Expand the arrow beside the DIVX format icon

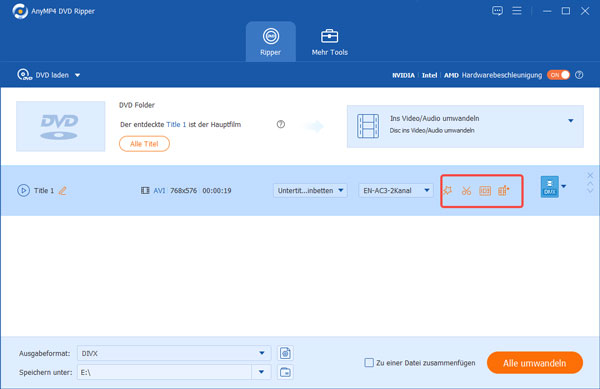coord(564,187)
